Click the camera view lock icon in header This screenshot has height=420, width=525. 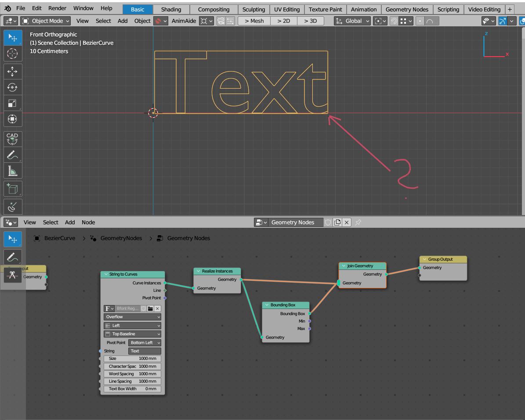pos(221,21)
